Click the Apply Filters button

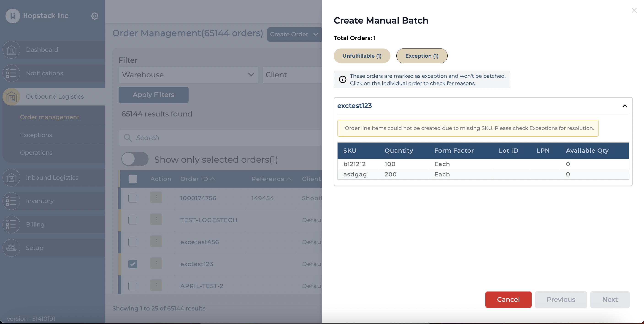pyautogui.click(x=153, y=95)
